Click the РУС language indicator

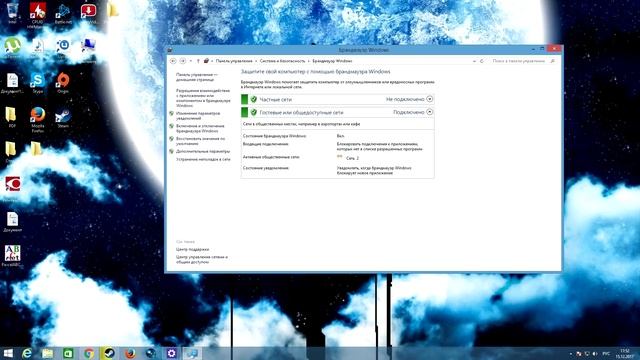[x=606, y=353]
